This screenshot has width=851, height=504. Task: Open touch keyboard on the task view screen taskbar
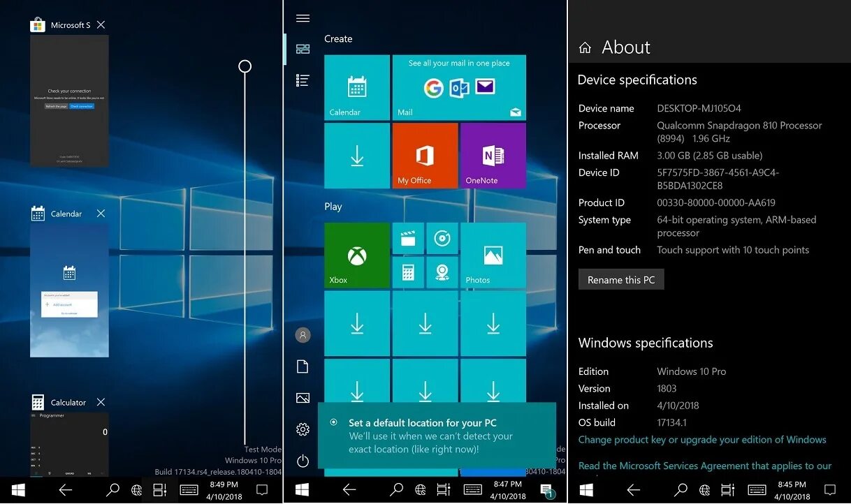pyautogui.click(x=189, y=490)
